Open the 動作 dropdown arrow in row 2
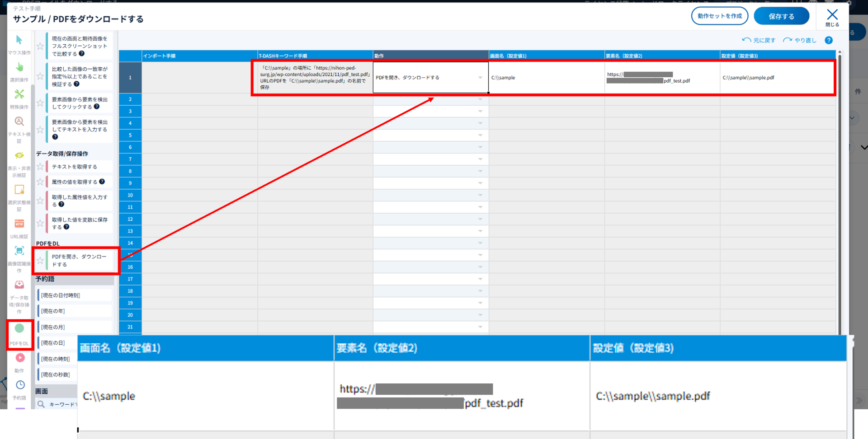This screenshot has height=439, width=868. click(480, 99)
